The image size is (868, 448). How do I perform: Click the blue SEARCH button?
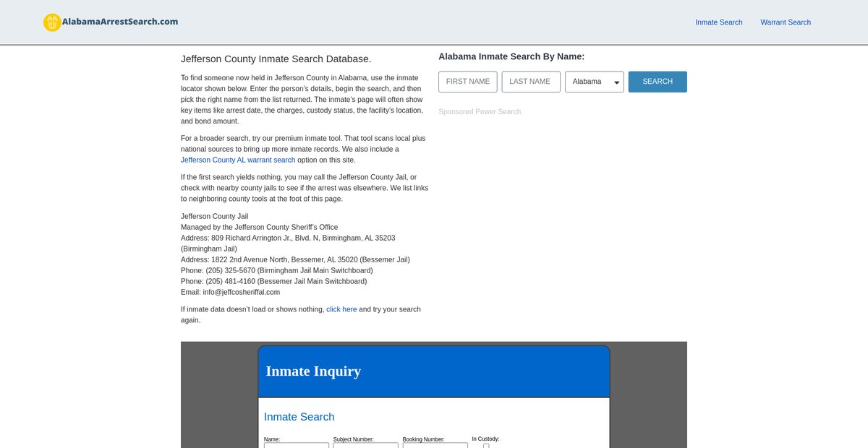(658, 82)
